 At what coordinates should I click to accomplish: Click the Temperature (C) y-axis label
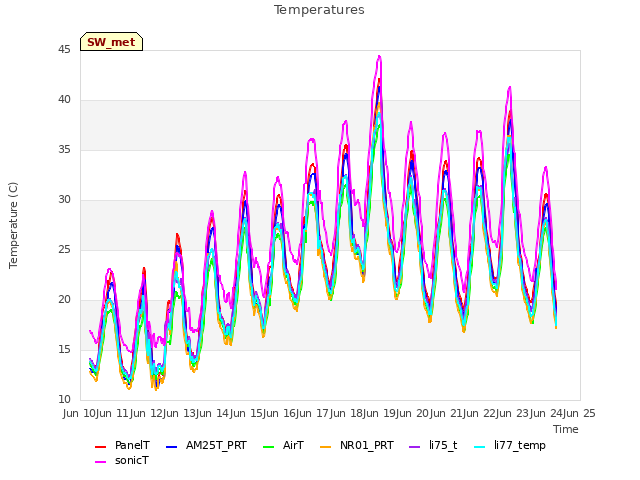13,225
